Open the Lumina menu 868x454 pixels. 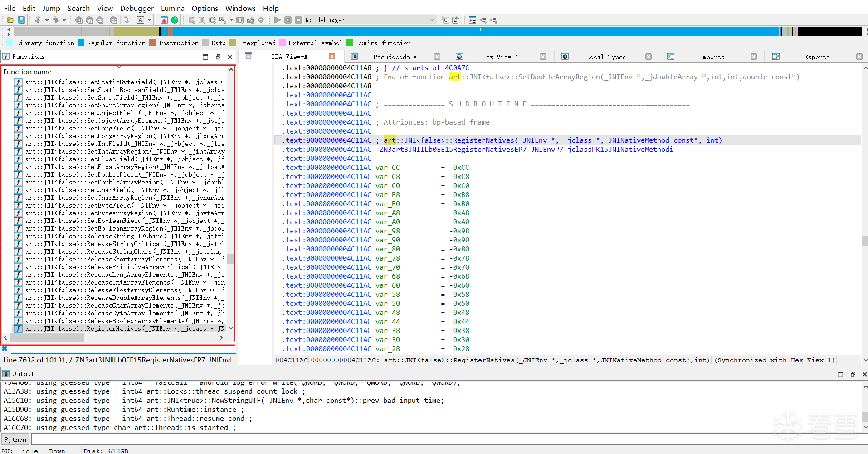pyautogui.click(x=172, y=8)
